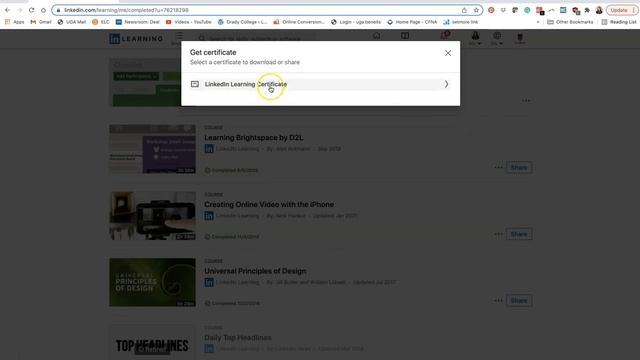Expand the Other Bookmarks folder
Image resolution: width=640 pixels, height=360 pixels.
pyautogui.click(x=570, y=22)
